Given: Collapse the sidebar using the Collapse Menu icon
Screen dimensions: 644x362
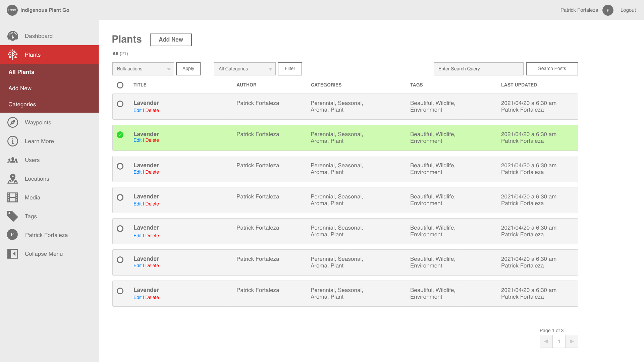Looking at the screenshot, I should [13, 254].
